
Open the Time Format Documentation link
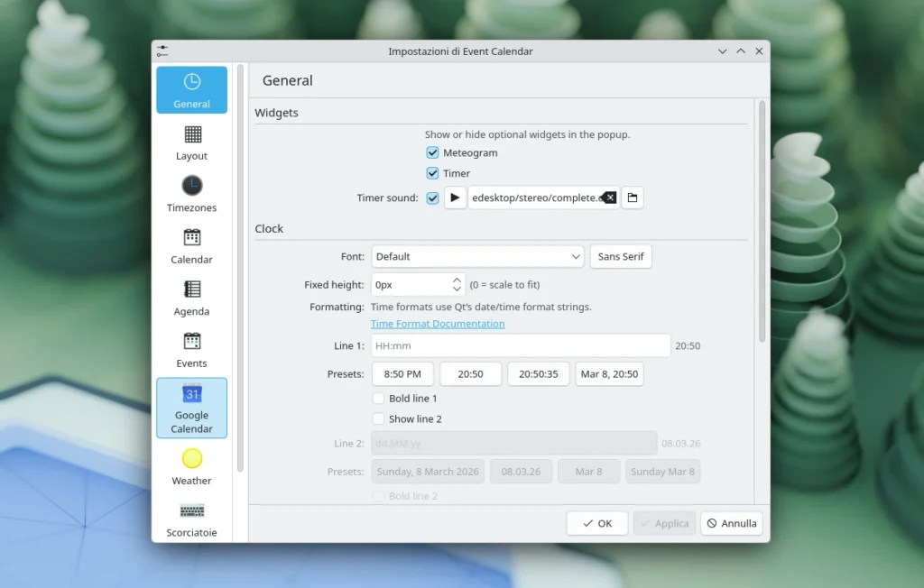(x=437, y=323)
